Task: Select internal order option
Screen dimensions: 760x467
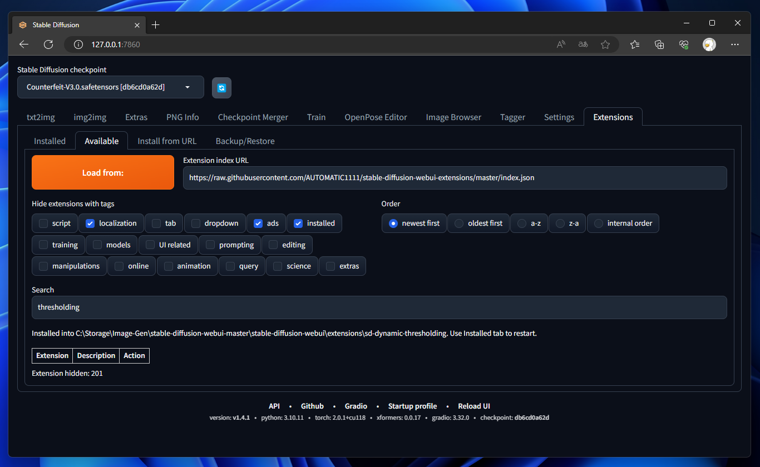Action: click(x=599, y=223)
